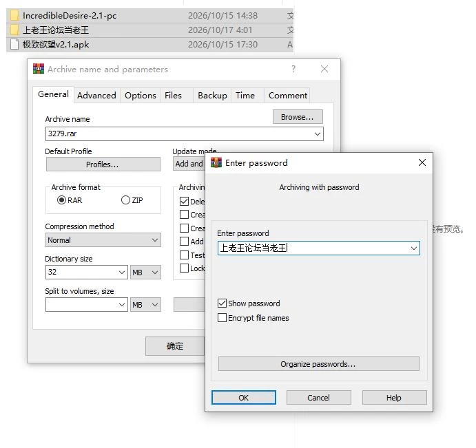Open the Split to volumes MB unit dropdown

(x=145, y=305)
